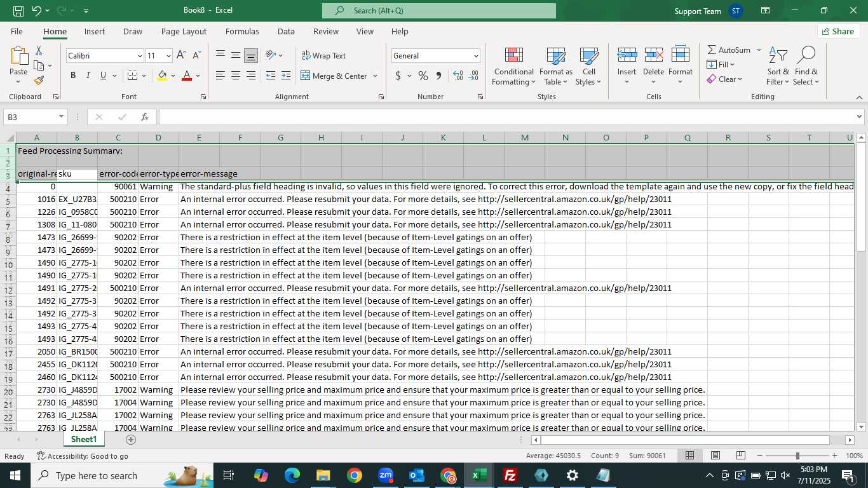Toggle Bottom Align
Screen dimensions: 868x488
pyautogui.click(x=251, y=55)
